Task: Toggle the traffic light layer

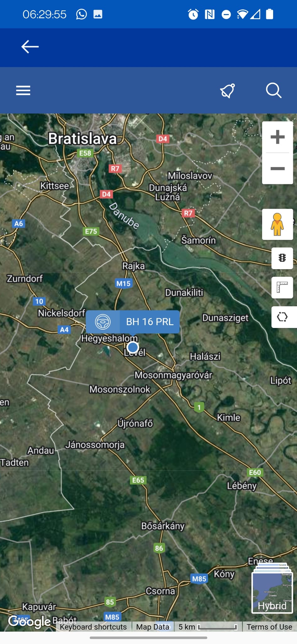Action: [282, 258]
